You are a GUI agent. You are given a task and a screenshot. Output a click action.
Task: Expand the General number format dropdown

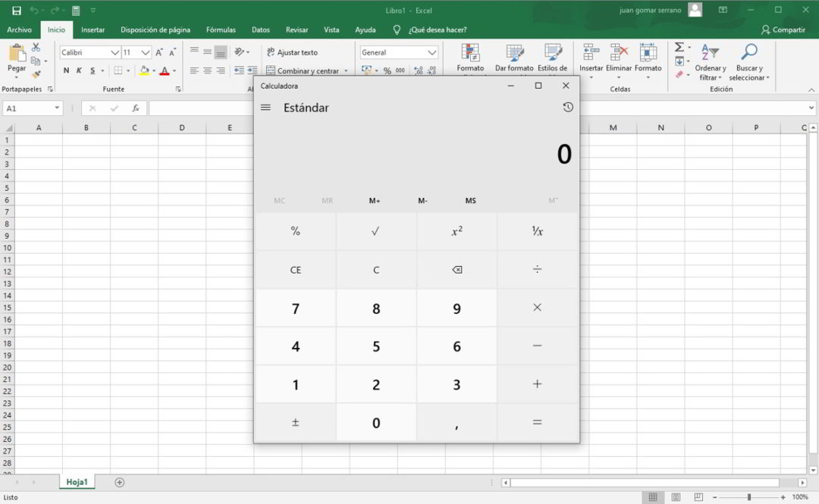coord(434,52)
